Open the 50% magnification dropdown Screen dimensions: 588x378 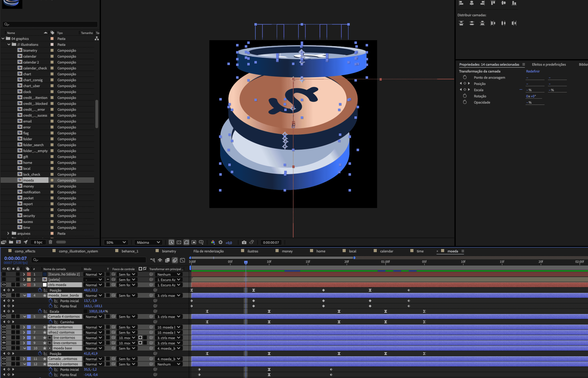coord(116,242)
